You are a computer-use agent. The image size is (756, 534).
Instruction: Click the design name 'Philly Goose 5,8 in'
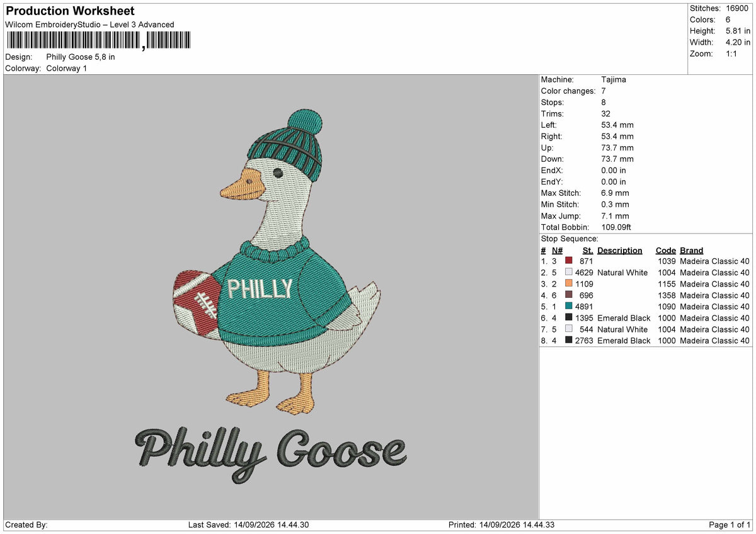click(x=81, y=57)
